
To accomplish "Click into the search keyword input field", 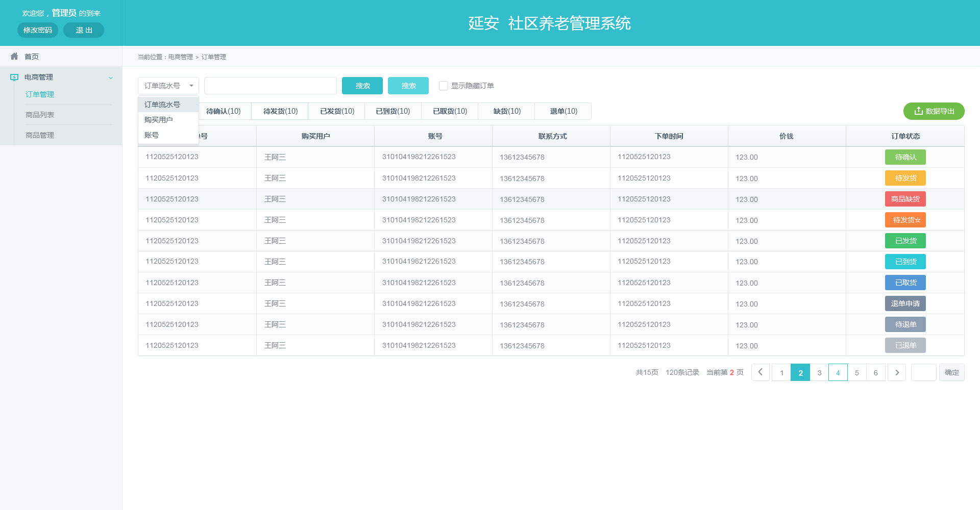I will click(x=271, y=86).
